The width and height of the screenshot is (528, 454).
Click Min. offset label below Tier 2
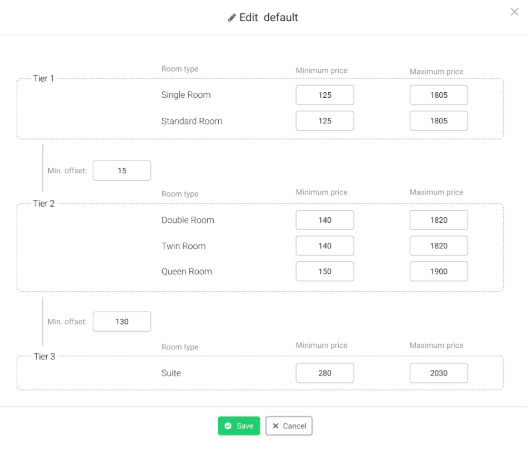point(67,322)
